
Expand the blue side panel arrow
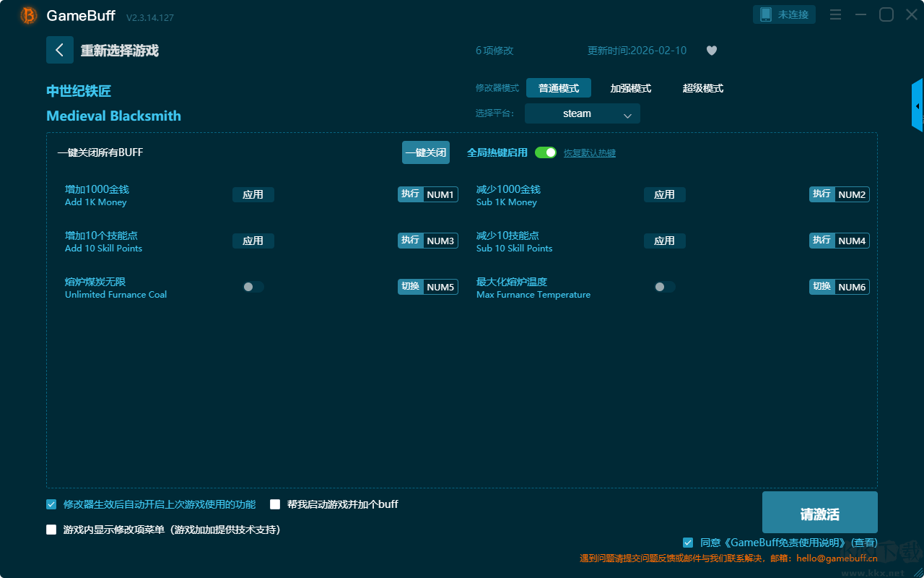[x=918, y=106]
